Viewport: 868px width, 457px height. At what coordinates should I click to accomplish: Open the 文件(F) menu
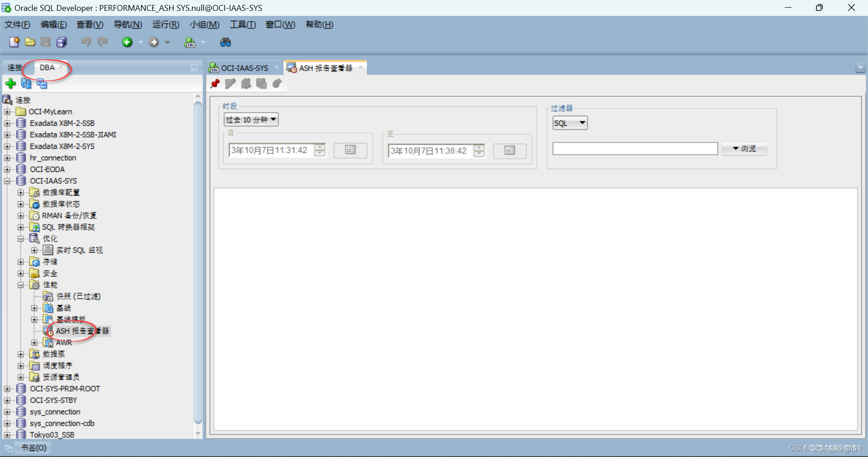(17, 24)
